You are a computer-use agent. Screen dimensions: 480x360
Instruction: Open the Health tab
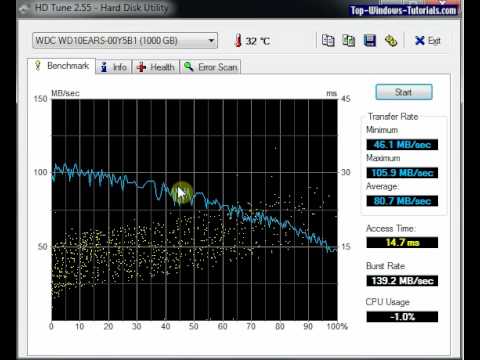click(x=156, y=67)
